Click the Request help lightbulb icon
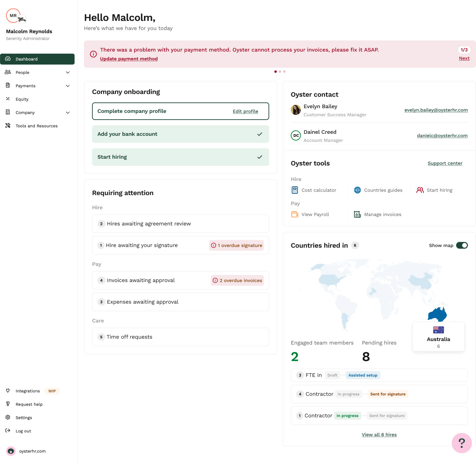Image resolution: width=476 pixels, height=464 pixels. pos(8,404)
